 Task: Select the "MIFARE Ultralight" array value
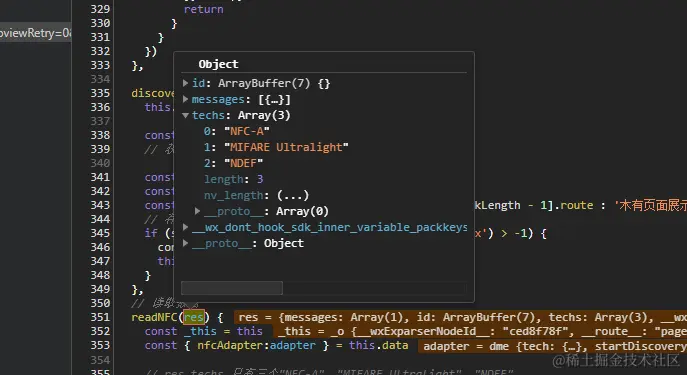click(x=286, y=147)
